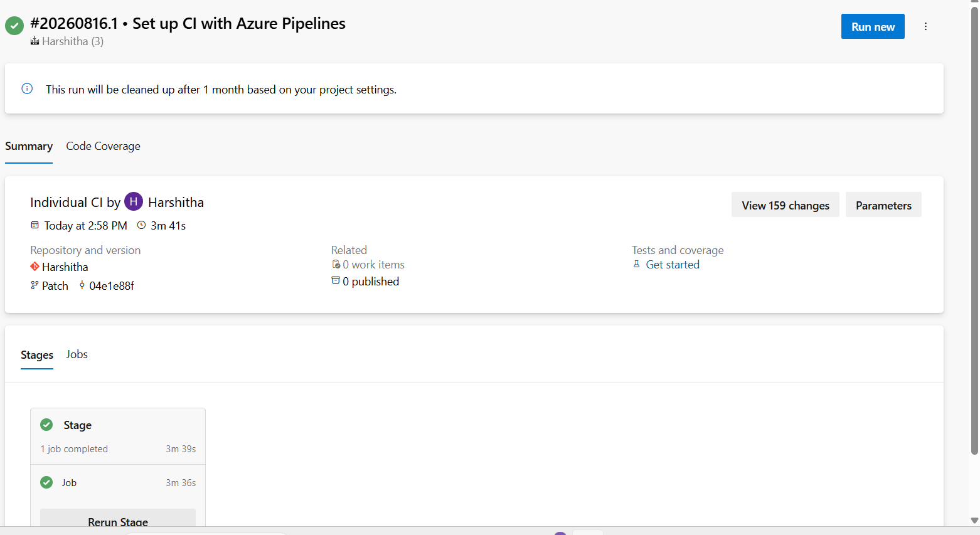Viewport: 980px width, 535px height.
Task: Click the 0 published artifacts link
Action: tap(371, 282)
